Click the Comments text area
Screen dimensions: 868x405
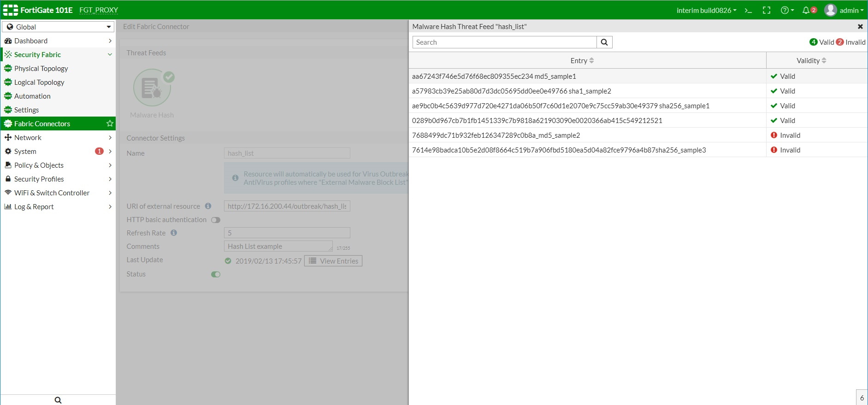click(278, 246)
